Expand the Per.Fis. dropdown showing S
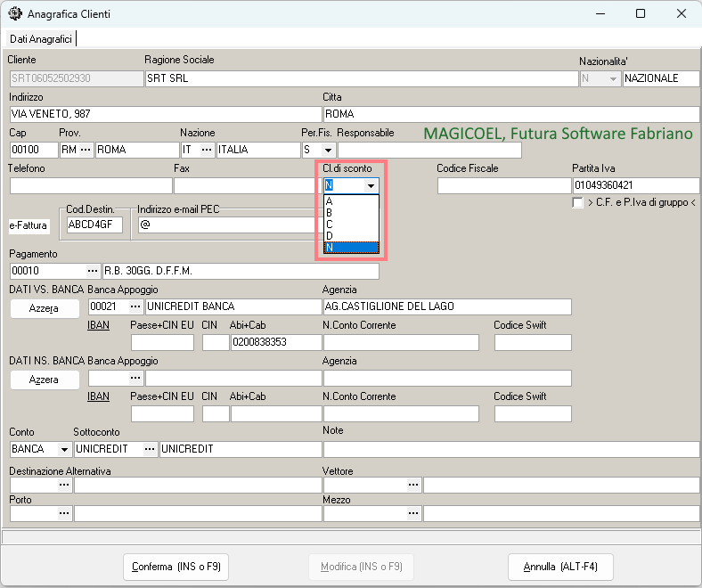The width and height of the screenshot is (702, 588). point(328,150)
